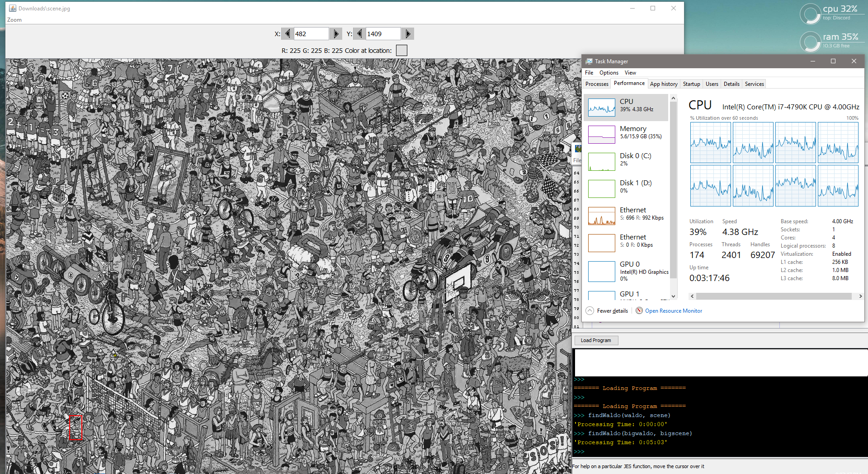868x474 pixels.
Task: Collapse with Fewer details chevron
Action: click(x=590, y=310)
